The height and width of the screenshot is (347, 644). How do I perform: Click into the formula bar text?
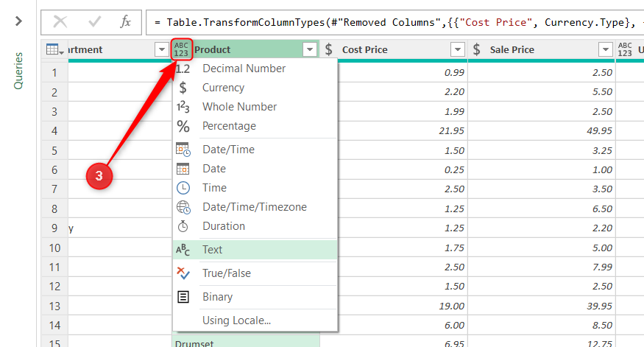[x=394, y=22]
